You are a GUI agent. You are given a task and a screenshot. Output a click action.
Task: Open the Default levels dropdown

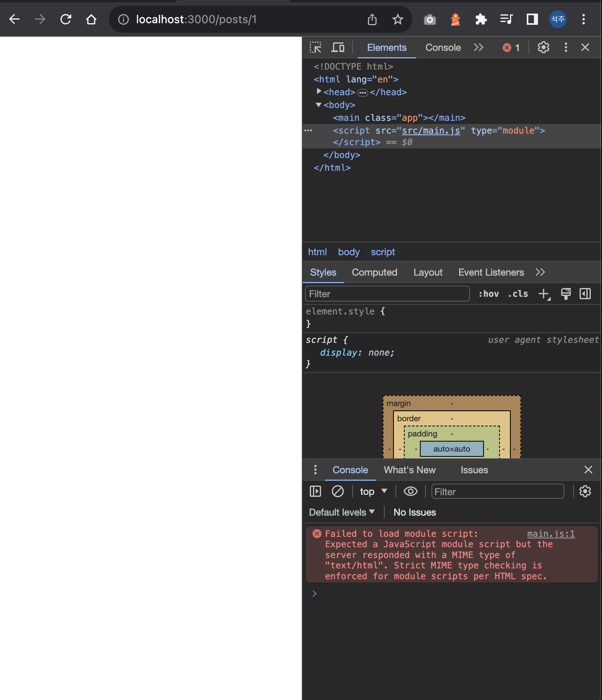(x=342, y=512)
